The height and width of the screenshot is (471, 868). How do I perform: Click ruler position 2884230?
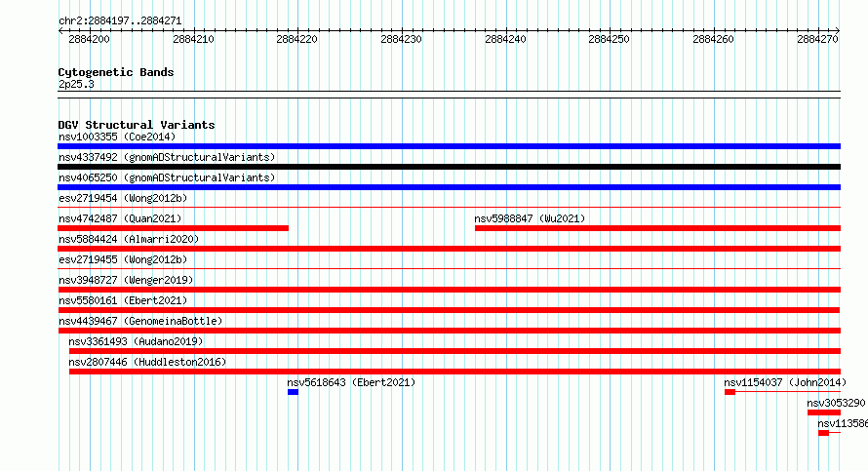402,39
